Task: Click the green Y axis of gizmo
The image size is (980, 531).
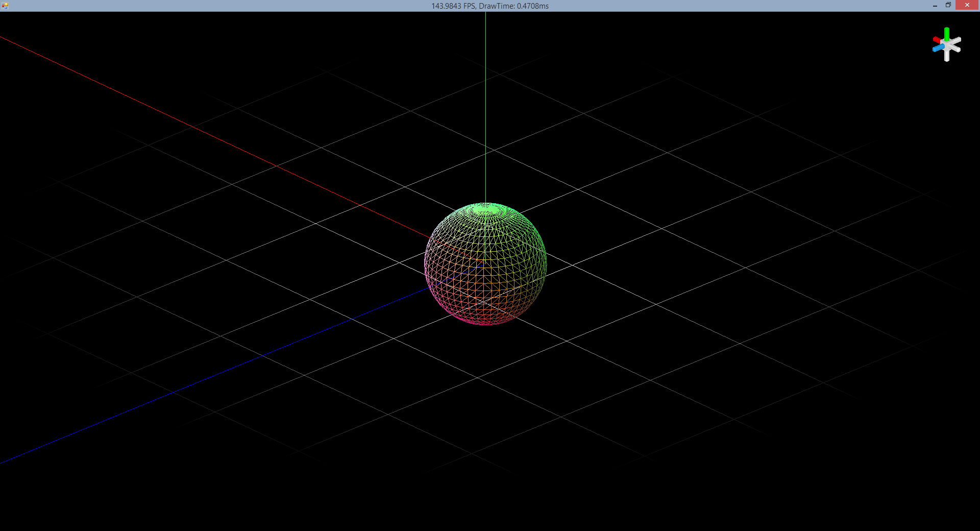Action: tap(947, 34)
